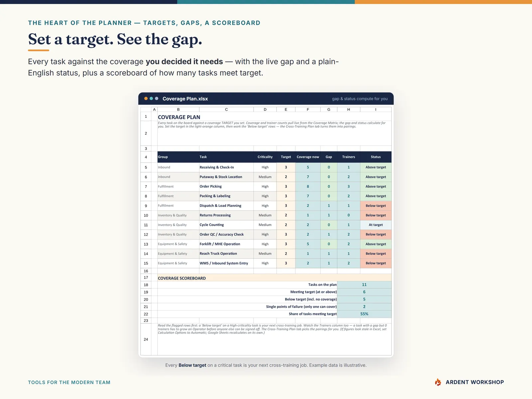The height and width of the screenshot is (399, 532).
Task: Click the Single points of failure value 2
Action: 364,307
